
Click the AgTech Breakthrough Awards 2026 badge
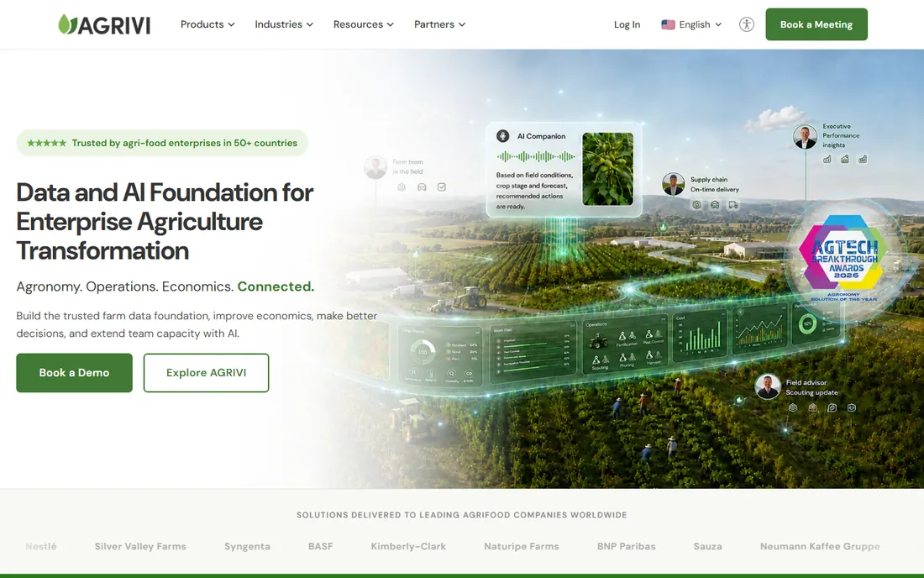844,259
